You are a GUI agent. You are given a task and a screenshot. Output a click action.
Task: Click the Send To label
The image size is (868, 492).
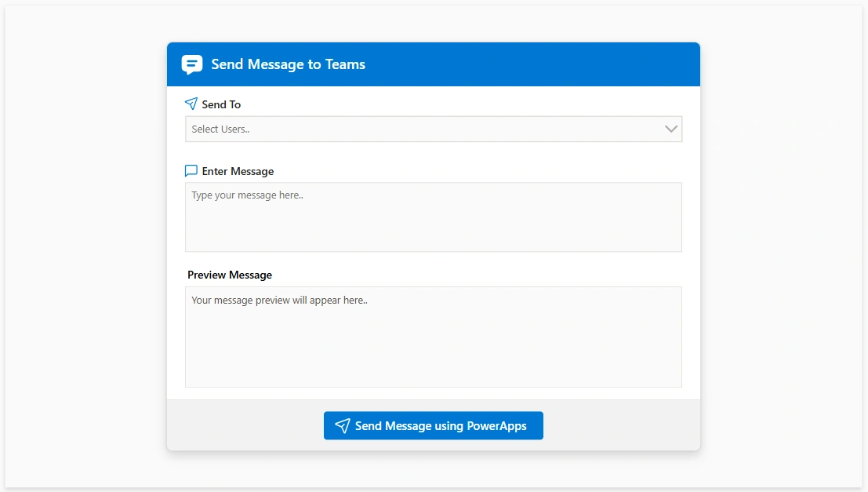pos(221,104)
